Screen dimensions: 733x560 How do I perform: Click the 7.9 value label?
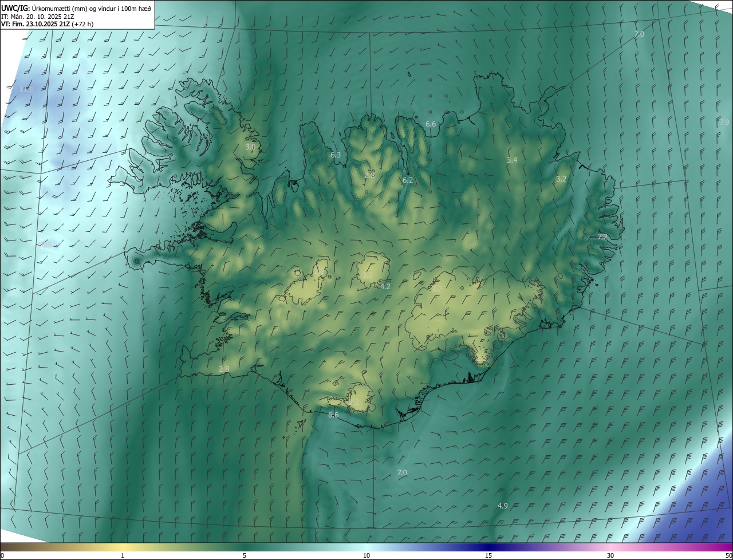[x=724, y=123]
